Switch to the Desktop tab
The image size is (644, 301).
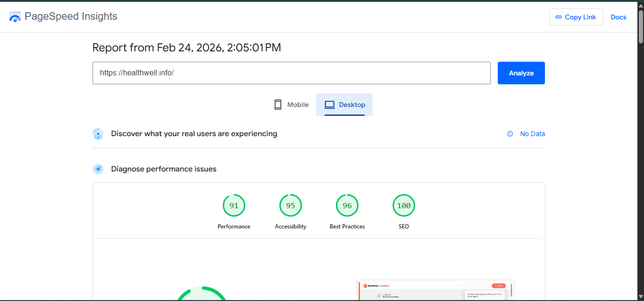(344, 105)
